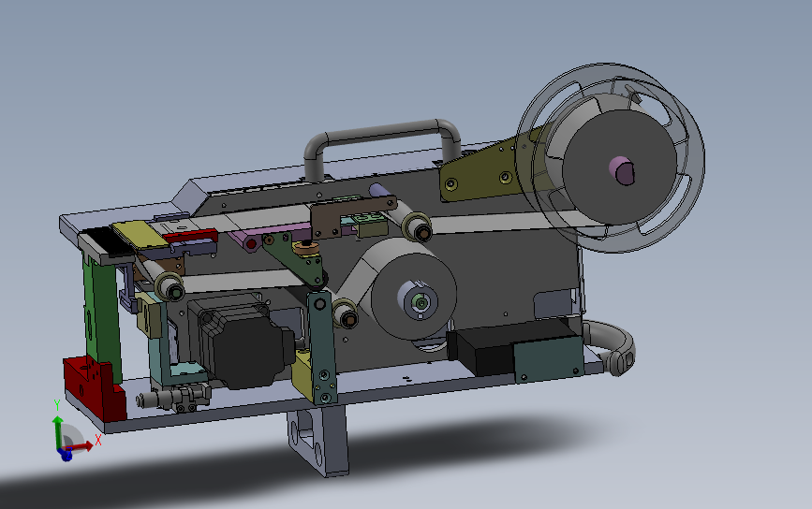Click the blue Z axis ball of the triad

pos(66,456)
